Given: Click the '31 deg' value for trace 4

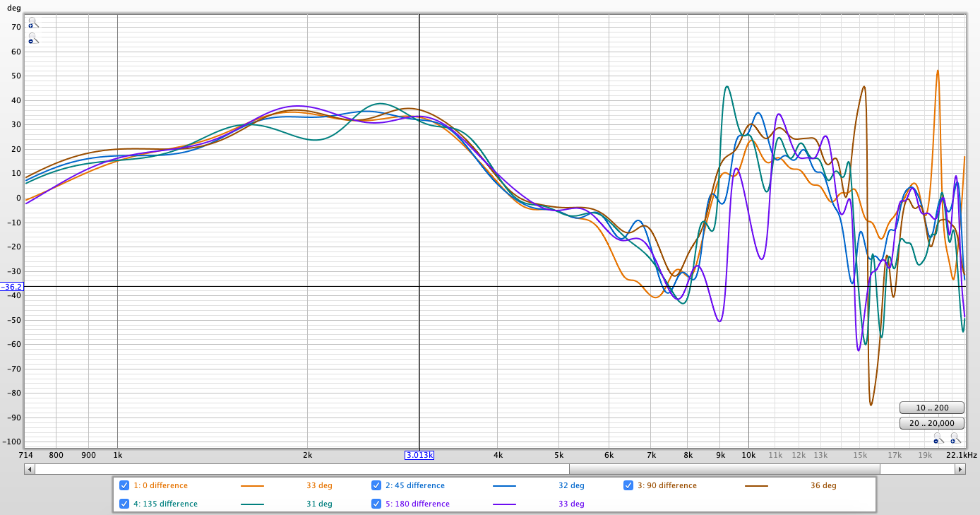Looking at the screenshot, I should point(319,504).
